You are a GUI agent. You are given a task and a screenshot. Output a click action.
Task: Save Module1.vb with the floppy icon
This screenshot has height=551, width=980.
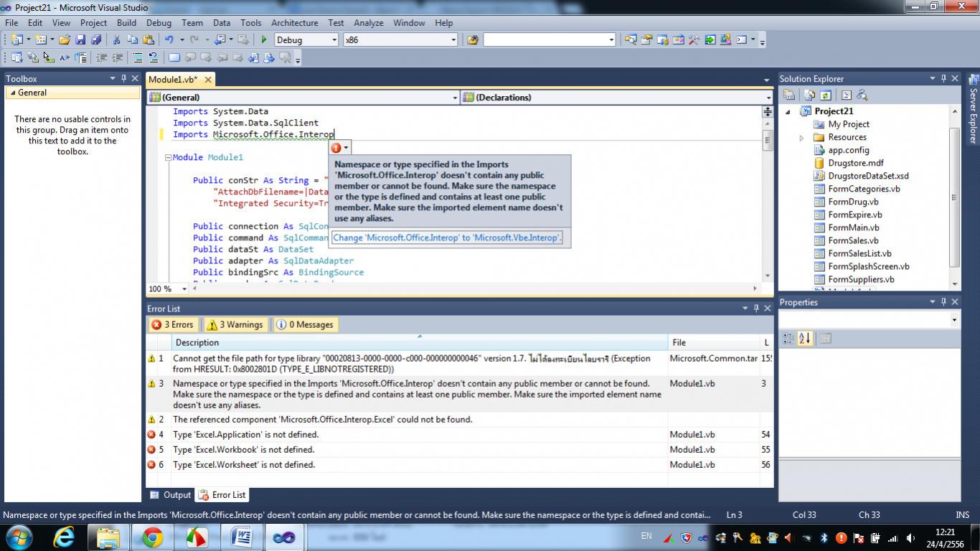[80, 40]
